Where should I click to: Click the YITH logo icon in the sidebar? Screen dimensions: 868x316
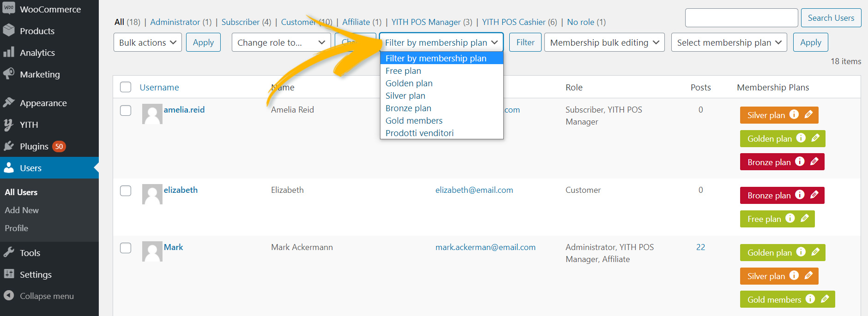(9, 125)
